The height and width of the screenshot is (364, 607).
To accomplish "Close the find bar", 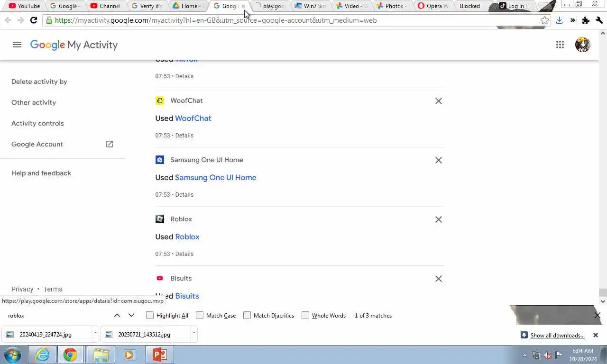I will [x=598, y=315].
